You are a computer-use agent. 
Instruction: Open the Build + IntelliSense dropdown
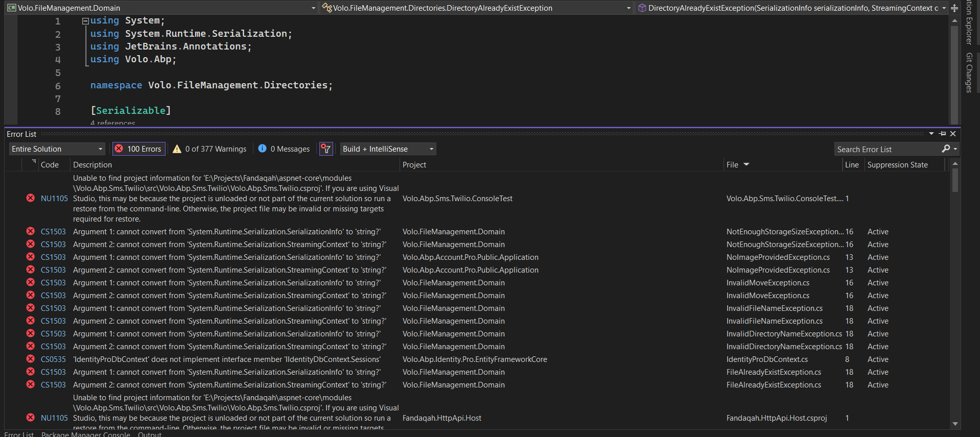point(388,149)
